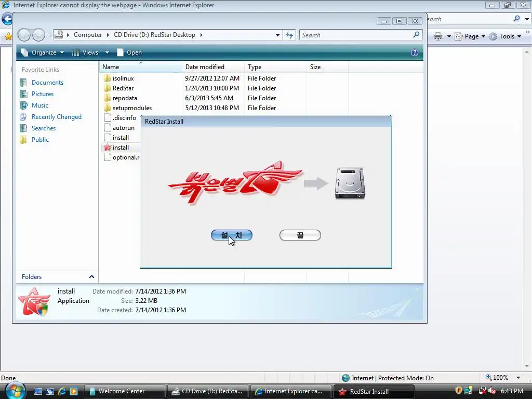Click the Internet Explorer back button
Screen dimensions: 532x399
tap(6, 19)
